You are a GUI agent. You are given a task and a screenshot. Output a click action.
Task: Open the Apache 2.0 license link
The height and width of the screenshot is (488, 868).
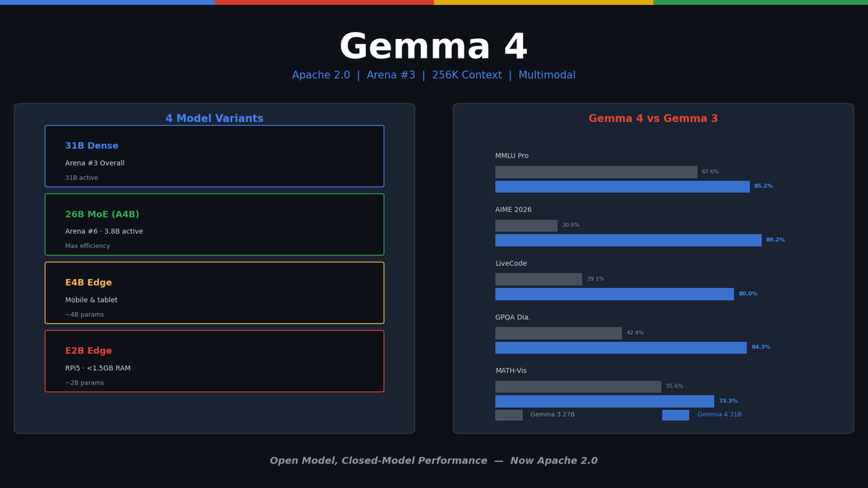point(320,74)
